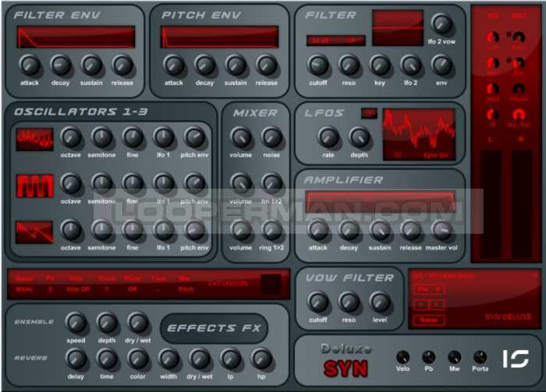Adjust the Reverb delay knob
This screenshot has width=546, height=392.
pyautogui.click(x=76, y=359)
